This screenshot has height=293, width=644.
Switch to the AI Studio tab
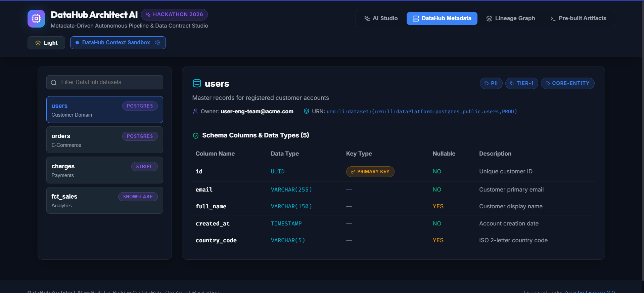point(381,18)
